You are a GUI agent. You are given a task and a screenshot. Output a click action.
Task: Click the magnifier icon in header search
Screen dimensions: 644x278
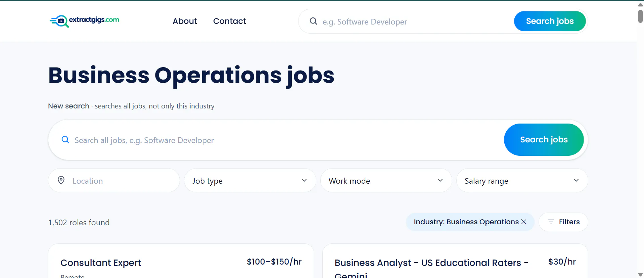[313, 21]
